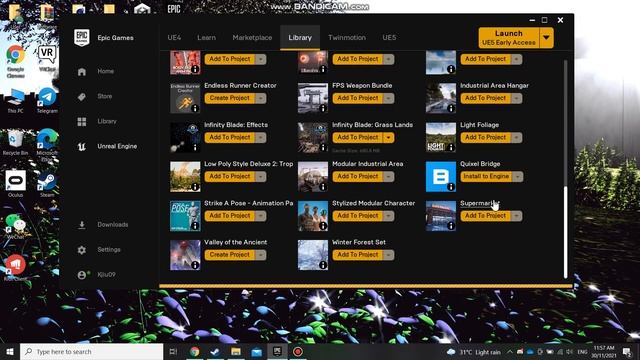The width and height of the screenshot is (640, 360).
Task: Show info icon on Quixel Bridge
Action: (451, 187)
